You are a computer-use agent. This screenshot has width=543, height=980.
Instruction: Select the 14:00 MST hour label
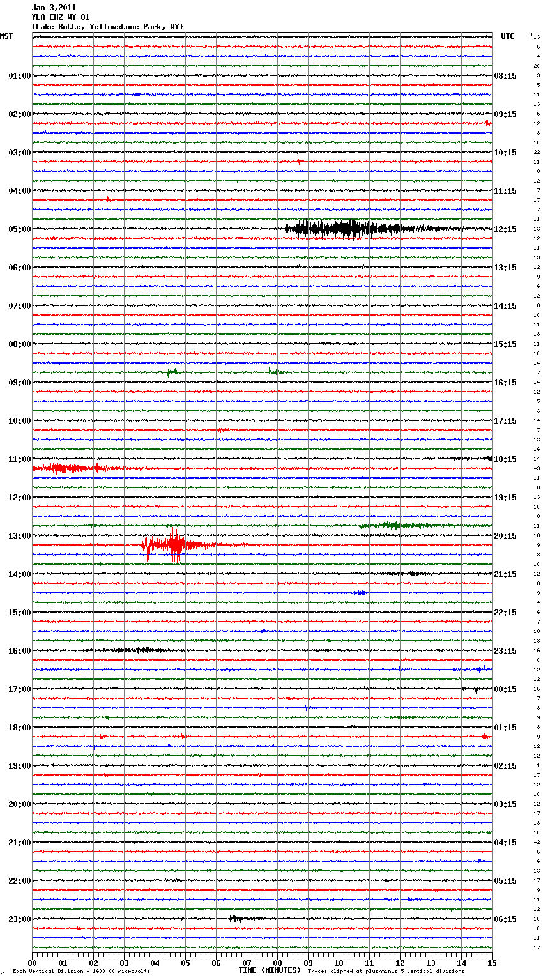pos(20,574)
